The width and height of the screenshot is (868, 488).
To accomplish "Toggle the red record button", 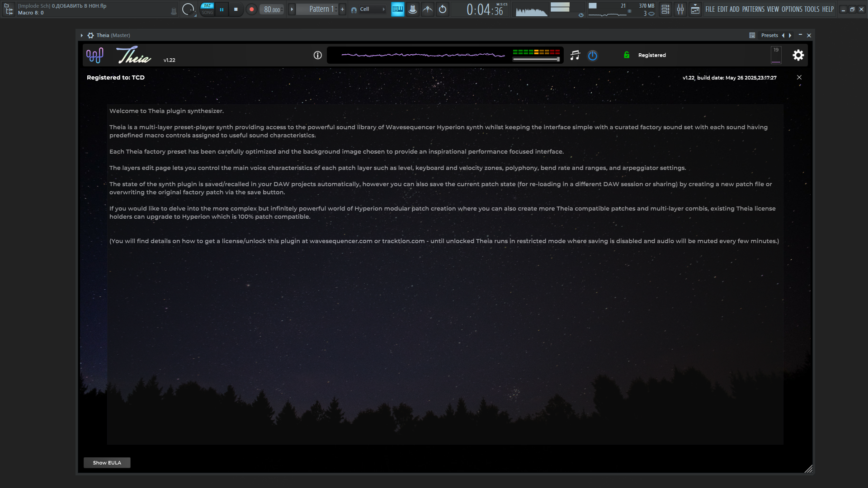I will tap(251, 9).
